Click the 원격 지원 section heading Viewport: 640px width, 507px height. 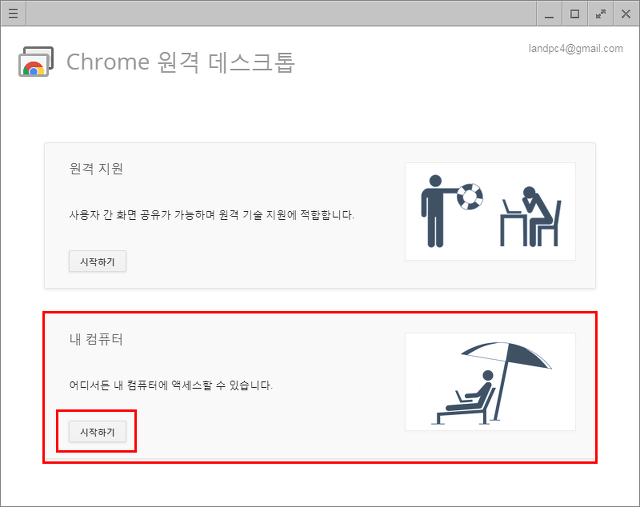pyautogui.click(x=96, y=168)
